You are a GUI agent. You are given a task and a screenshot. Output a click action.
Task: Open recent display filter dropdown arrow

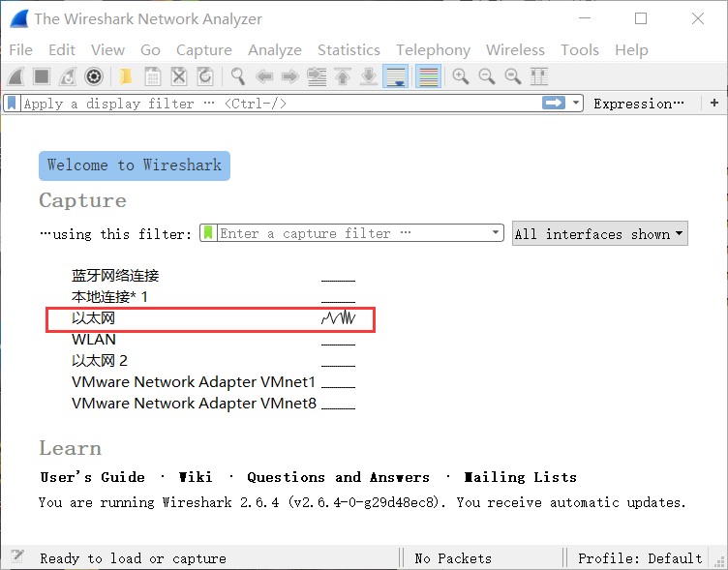(x=576, y=103)
